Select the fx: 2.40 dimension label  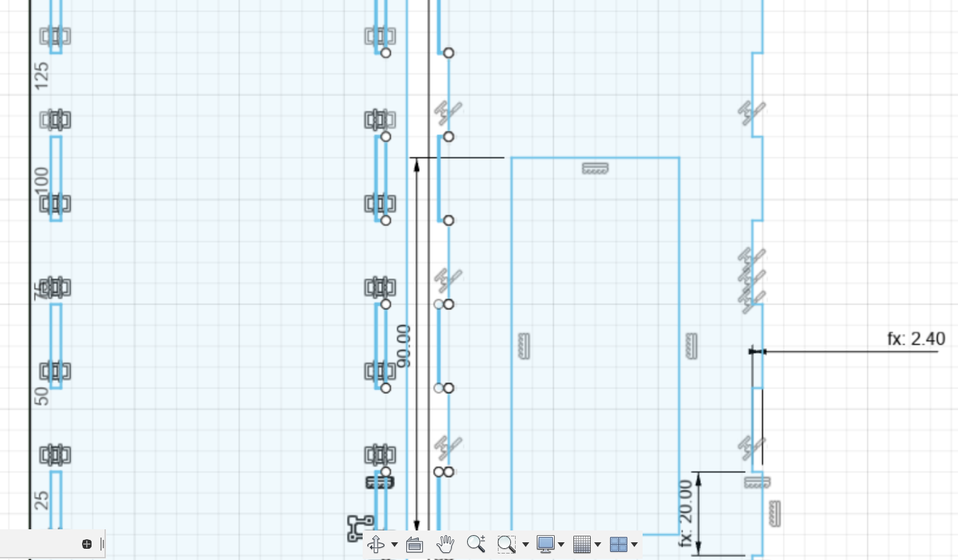(x=916, y=338)
